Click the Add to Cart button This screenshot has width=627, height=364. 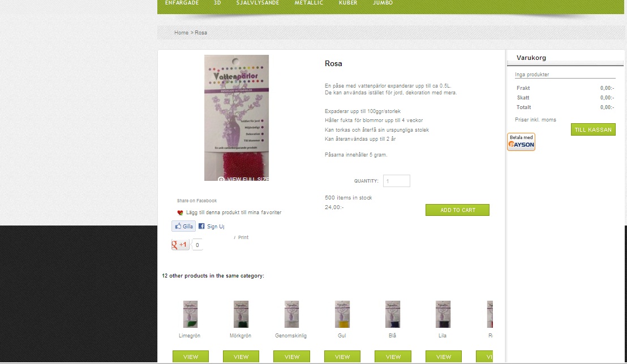click(x=457, y=210)
